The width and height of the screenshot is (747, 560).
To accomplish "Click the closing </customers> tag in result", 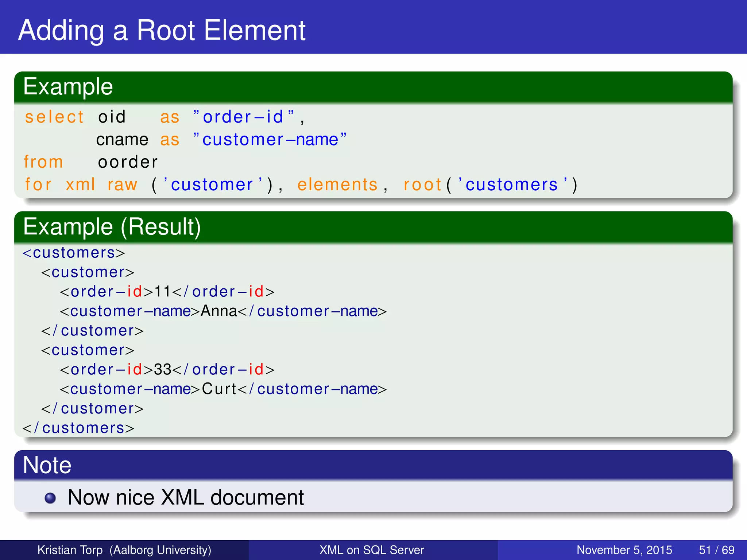I will coord(78,428).
